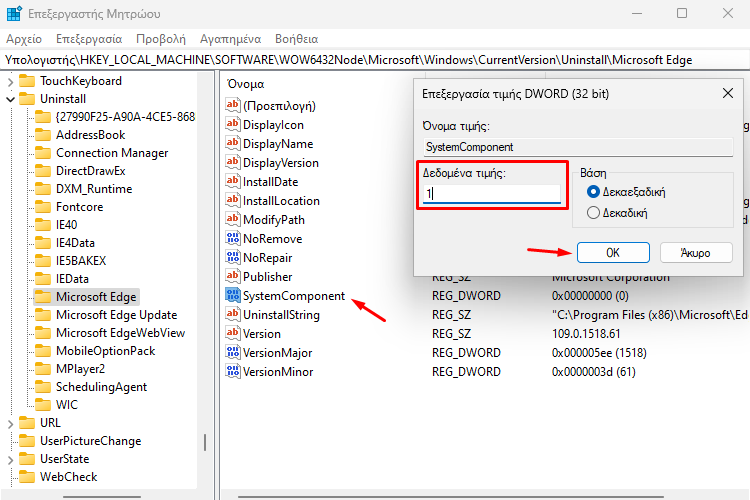Open the Επεξεργασία menu
750x500 pixels.
coord(89,39)
